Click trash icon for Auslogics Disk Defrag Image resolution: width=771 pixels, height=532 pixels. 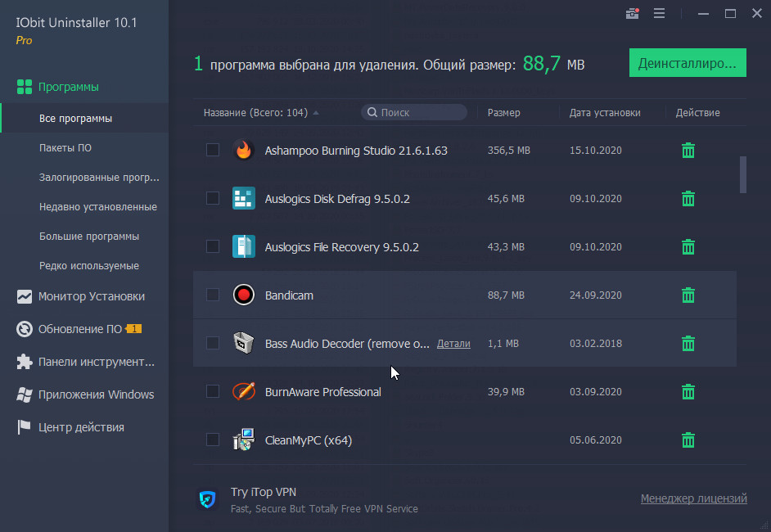coord(688,199)
